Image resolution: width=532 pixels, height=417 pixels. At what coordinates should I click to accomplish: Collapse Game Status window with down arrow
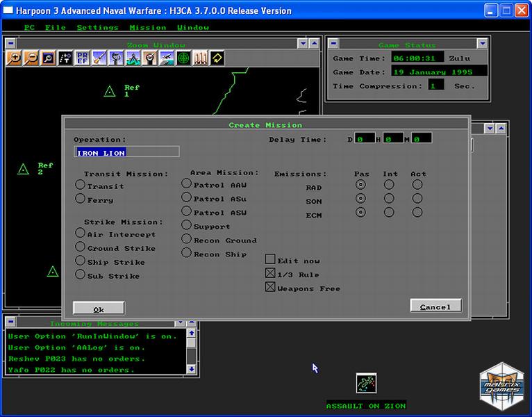click(x=482, y=44)
